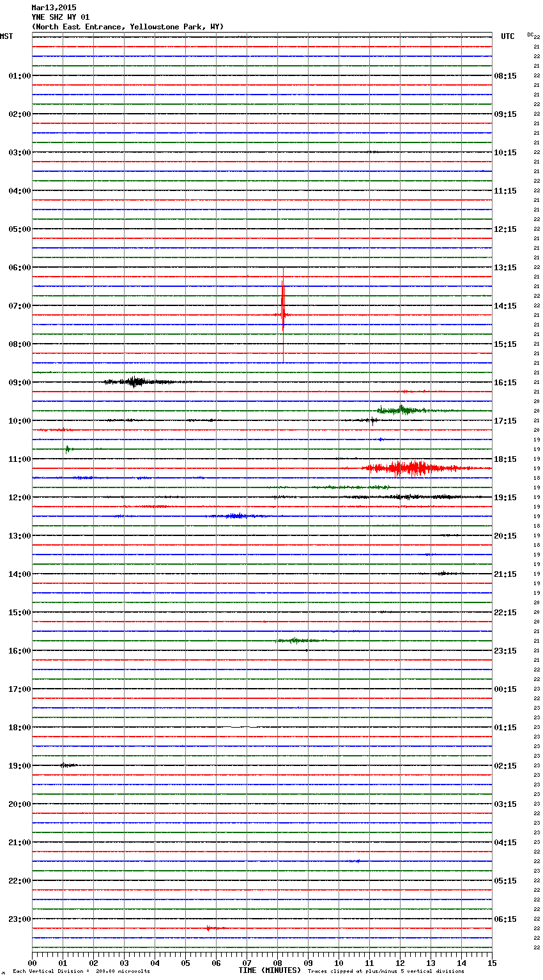Click minute tick 00 on bottom axis

33,963
